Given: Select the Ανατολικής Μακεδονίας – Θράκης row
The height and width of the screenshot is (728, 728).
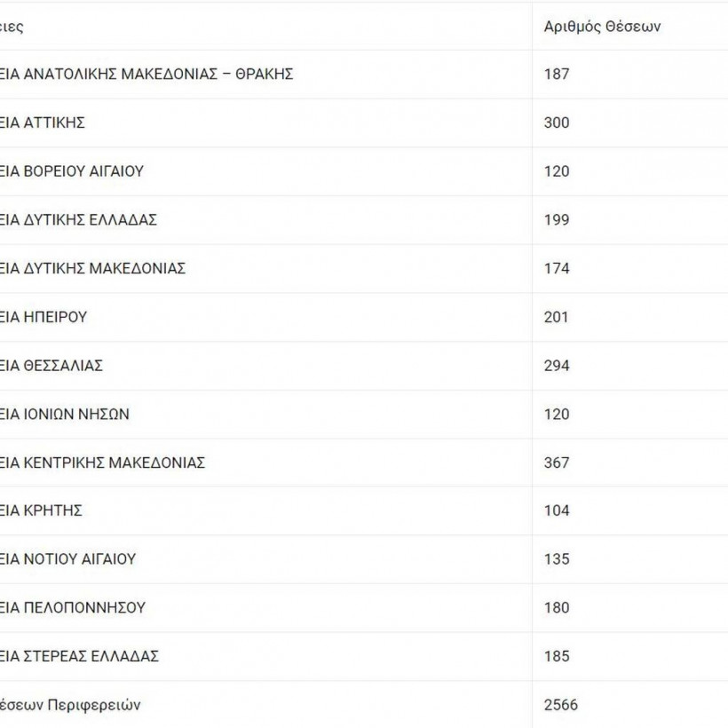Looking at the screenshot, I should [146, 74].
